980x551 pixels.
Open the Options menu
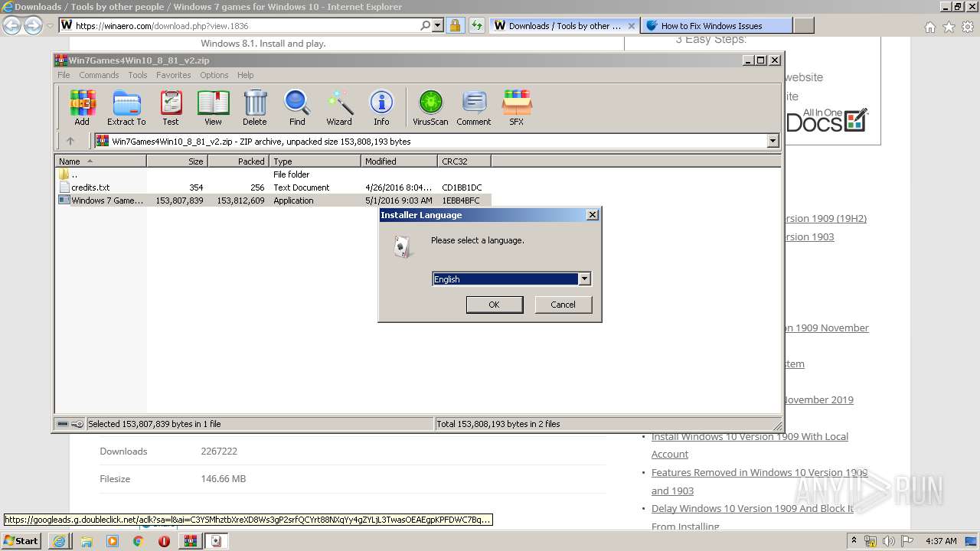[214, 75]
